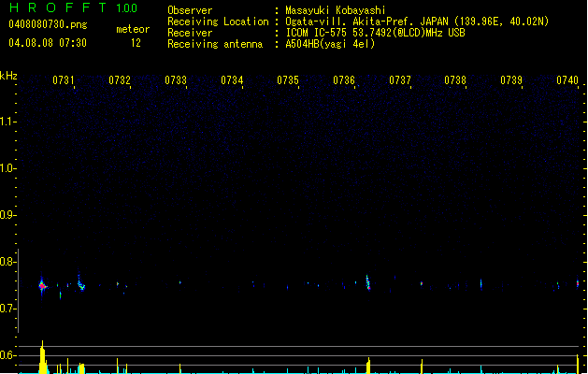The height and width of the screenshot is (374, 588).
Task: Select the Ogata-vill. Akita-Pref. JAPAN location text
Action: (417, 22)
